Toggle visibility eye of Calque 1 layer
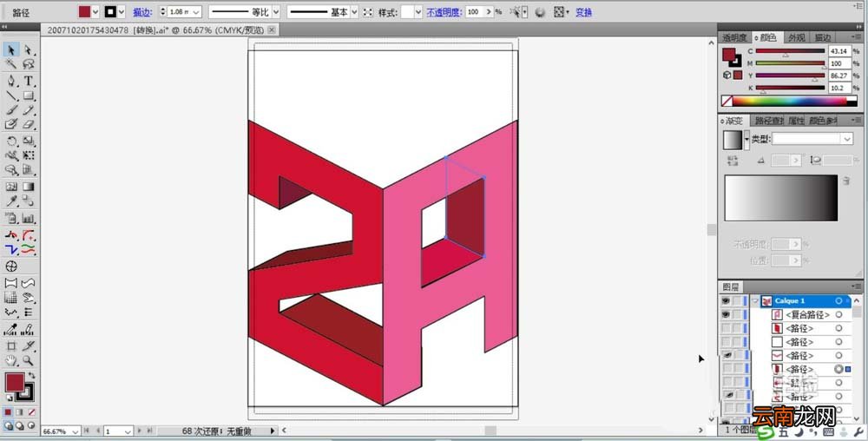Image resolution: width=868 pixels, height=441 pixels. 726,301
